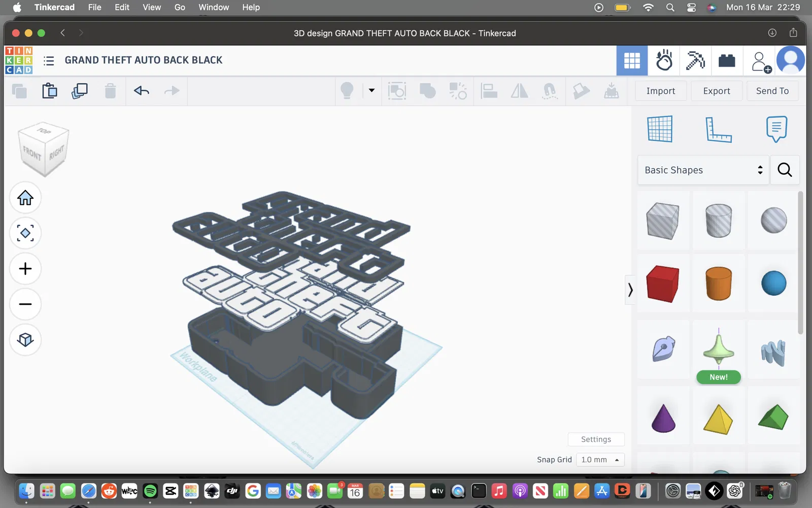Open the Snap Grid 1.0 mm dropdown
The height and width of the screenshot is (508, 812).
pos(600,460)
